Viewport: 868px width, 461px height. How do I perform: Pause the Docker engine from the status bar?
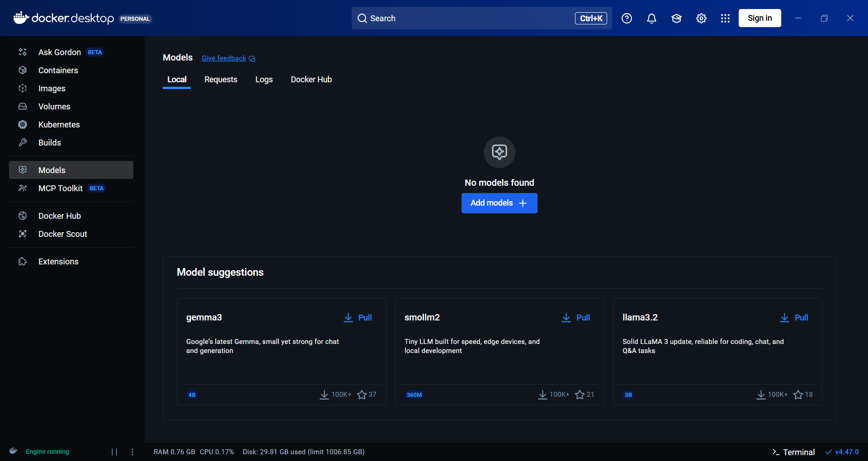click(114, 452)
